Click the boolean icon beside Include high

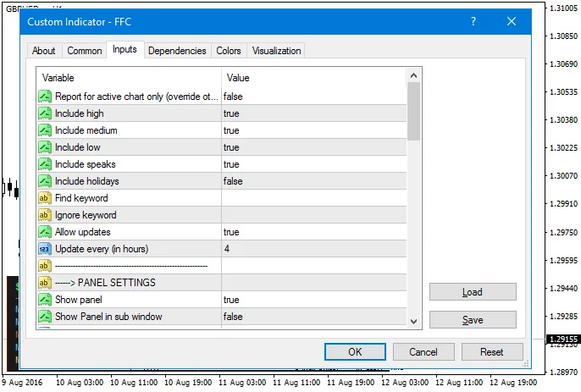tap(45, 113)
